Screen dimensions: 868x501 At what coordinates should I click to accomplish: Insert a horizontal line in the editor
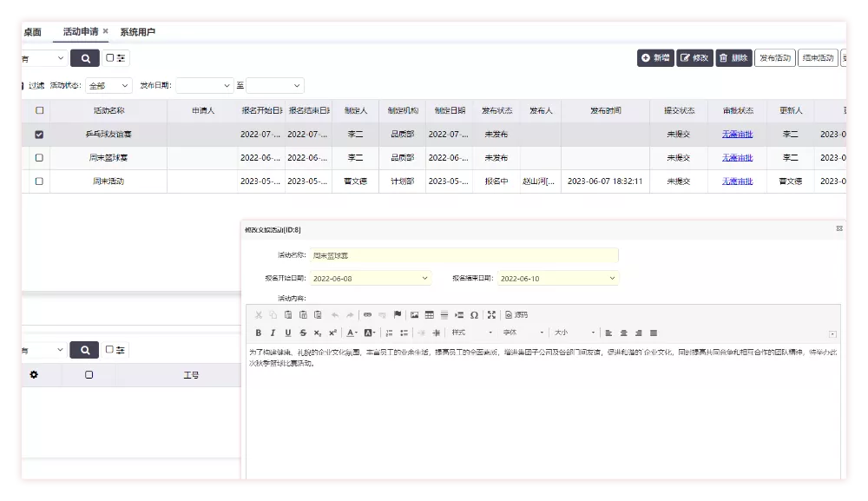pos(444,315)
